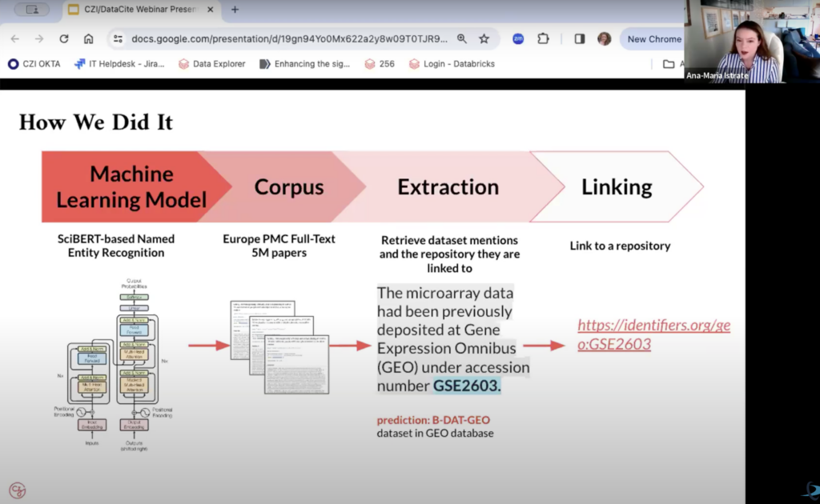Viewport: 820px width, 504px height.
Task: Click the New Chrome available button
Action: pyautogui.click(x=652, y=38)
